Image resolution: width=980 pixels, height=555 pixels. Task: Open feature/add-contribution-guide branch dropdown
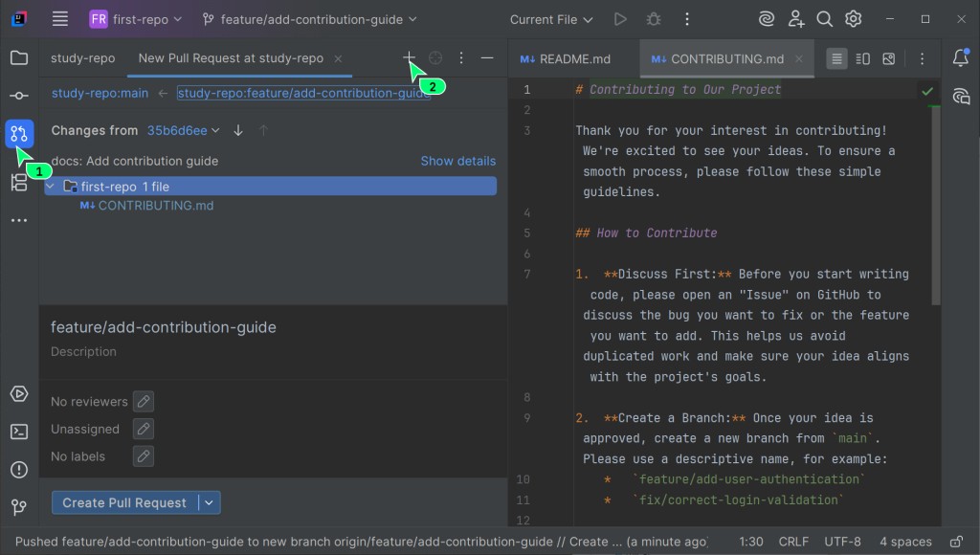tap(309, 19)
